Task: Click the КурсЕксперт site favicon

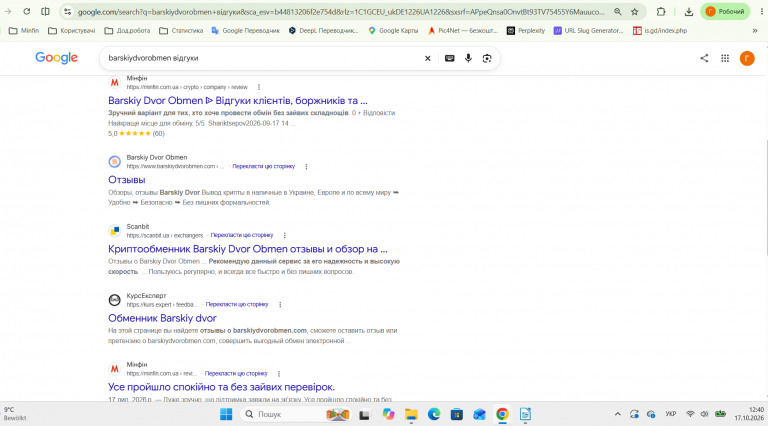Action: coord(114,300)
